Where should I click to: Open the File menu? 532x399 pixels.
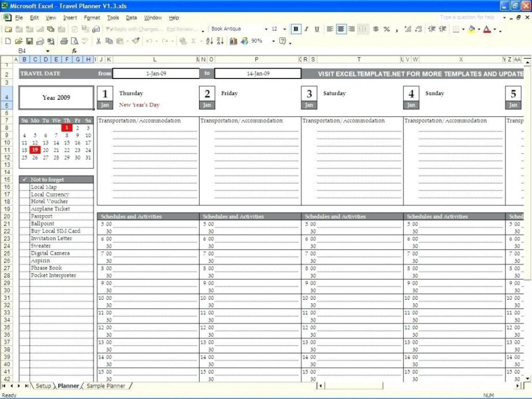click(19, 18)
